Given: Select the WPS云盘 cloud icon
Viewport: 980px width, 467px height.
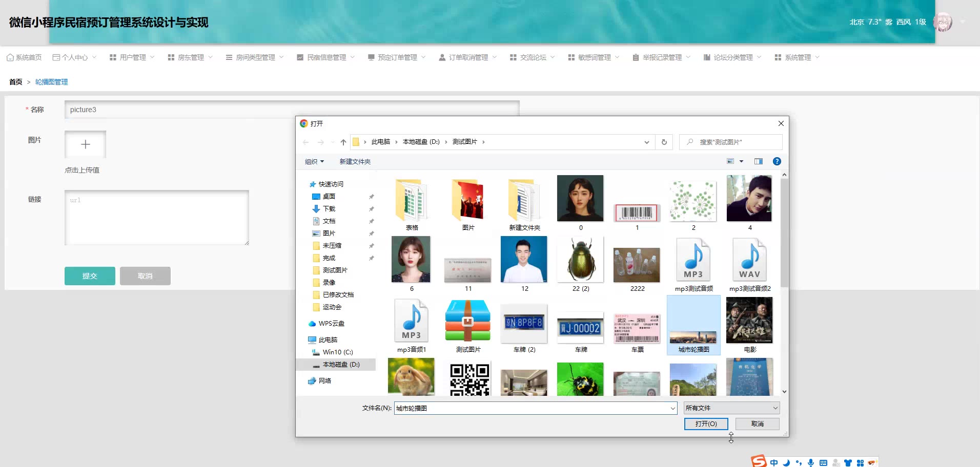Looking at the screenshot, I should (312, 324).
